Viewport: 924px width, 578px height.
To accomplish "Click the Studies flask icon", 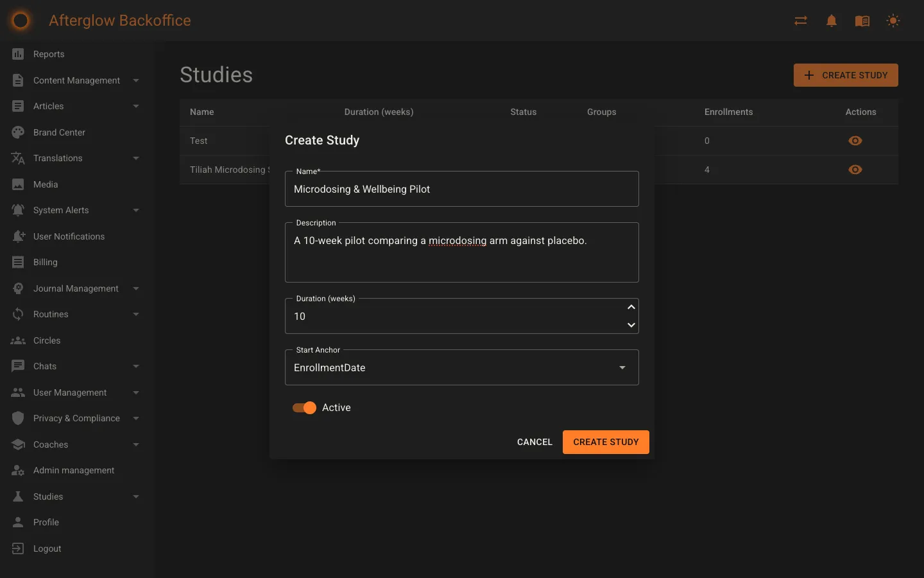I will pyautogui.click(x=18, y=496).
